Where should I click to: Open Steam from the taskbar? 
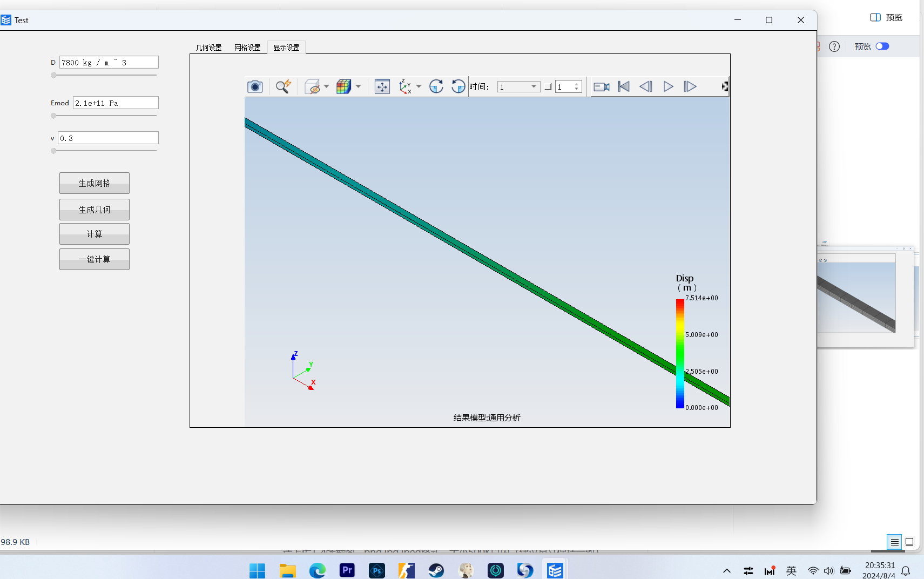[x=436, y=570]
